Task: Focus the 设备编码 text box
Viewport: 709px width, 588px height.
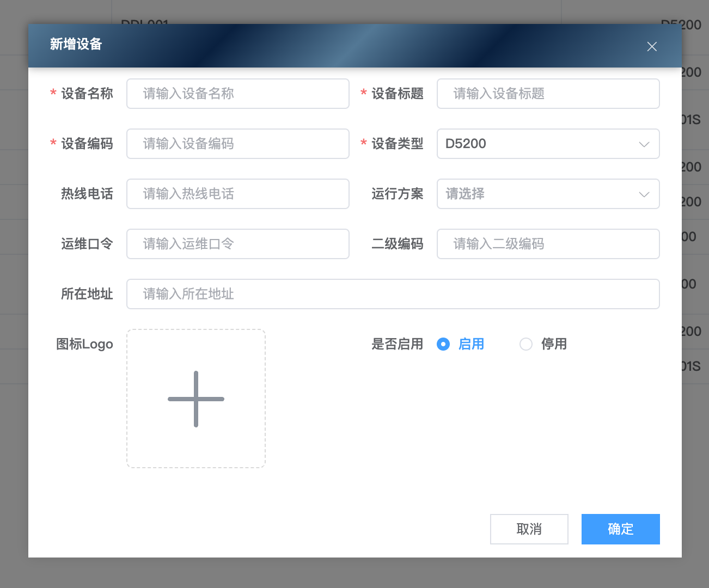Action: click(x=237, y=144)
